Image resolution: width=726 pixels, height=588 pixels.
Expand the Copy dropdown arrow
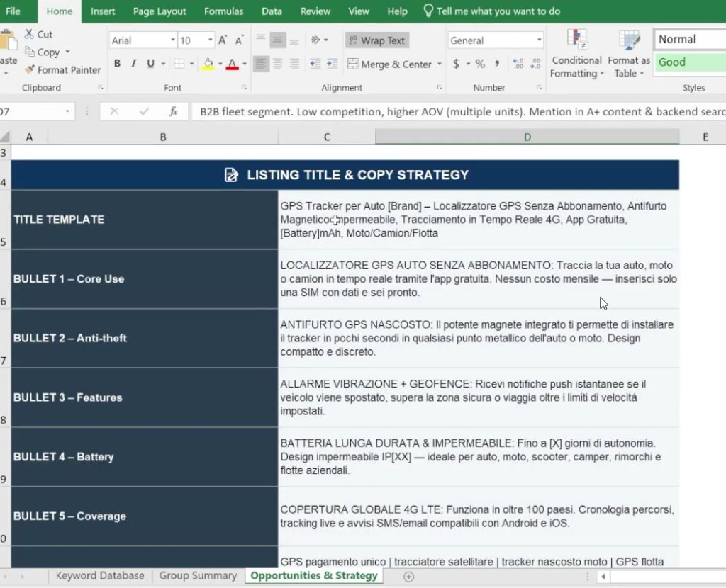[67, 52]
